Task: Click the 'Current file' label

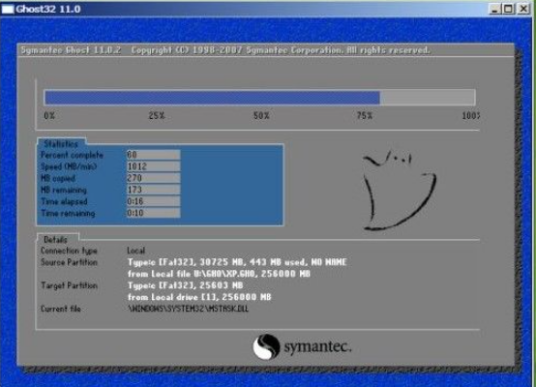Action: tap(61, 309)
